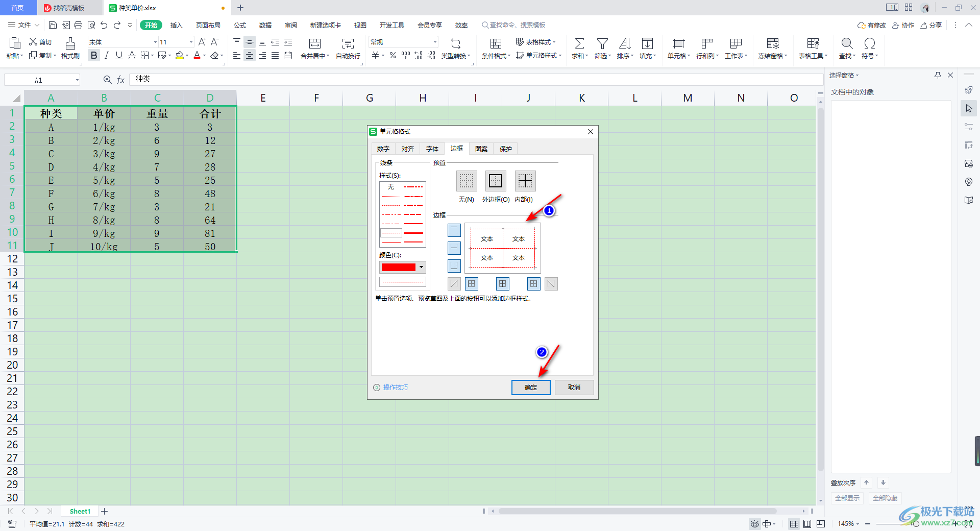The height and width of the screenshot is (531, 980).
Task: Toggle the bottom border button in dialog
Action: click(454, 266)
